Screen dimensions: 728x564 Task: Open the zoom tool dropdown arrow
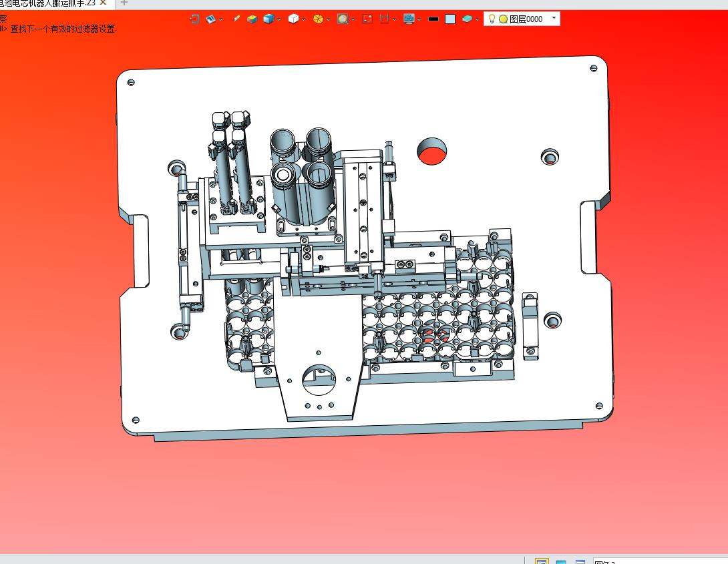353,19
